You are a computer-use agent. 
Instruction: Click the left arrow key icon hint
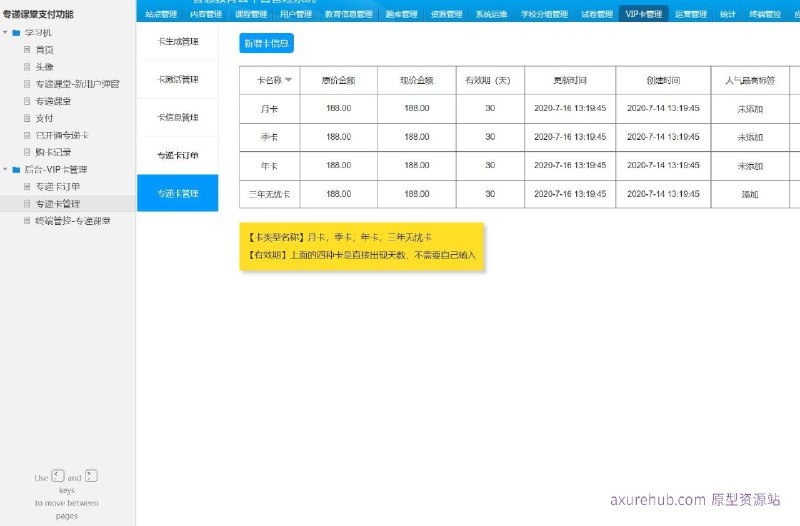[58, 476]
